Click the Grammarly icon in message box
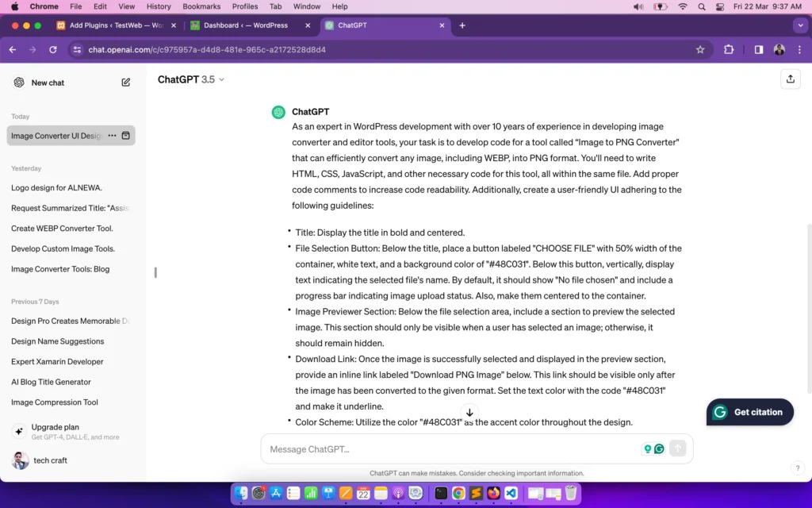Screen dimensions: 812x508 pos(659,449)
